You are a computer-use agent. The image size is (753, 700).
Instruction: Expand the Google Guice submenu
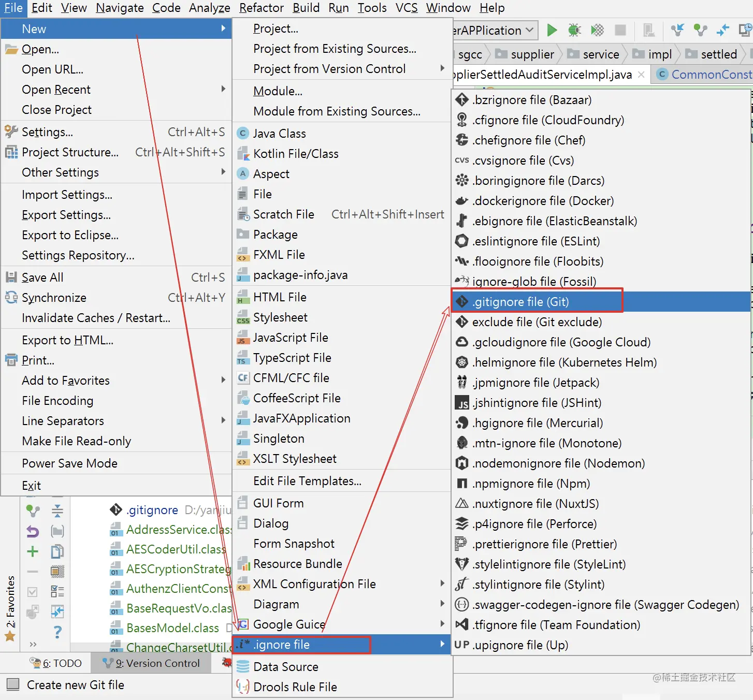[x=342, y=624]
